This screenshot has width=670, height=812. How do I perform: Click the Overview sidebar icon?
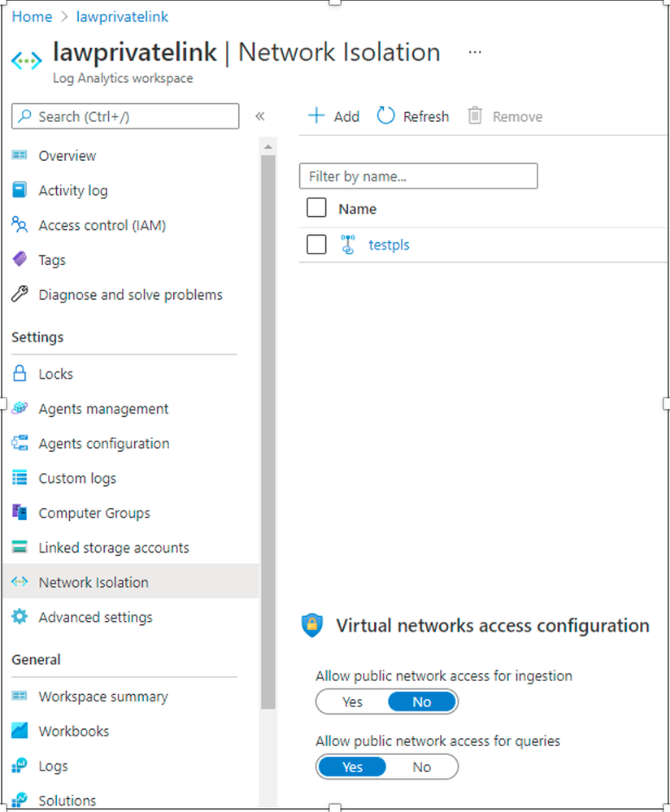tap(20, 154)
